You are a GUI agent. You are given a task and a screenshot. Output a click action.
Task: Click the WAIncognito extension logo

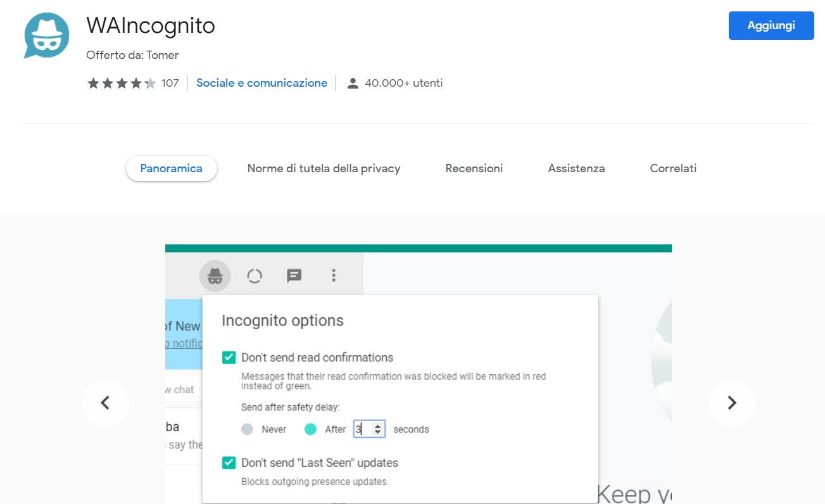(46, 35)
